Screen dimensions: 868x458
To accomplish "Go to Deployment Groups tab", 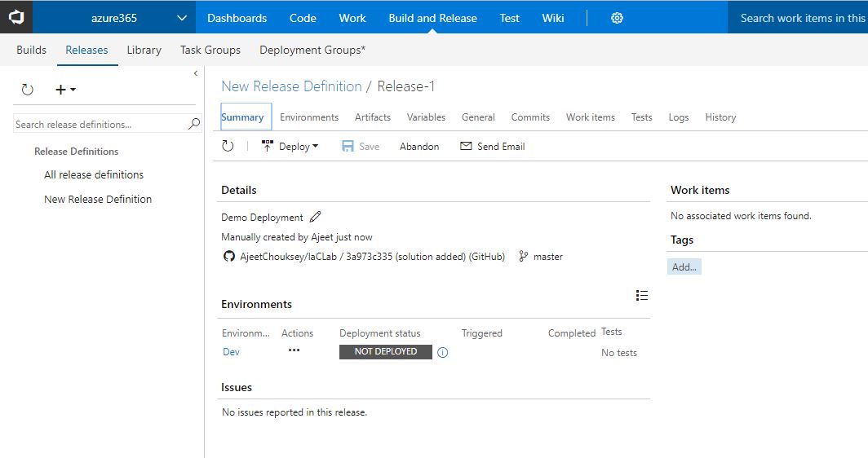I will coord(312,50).
